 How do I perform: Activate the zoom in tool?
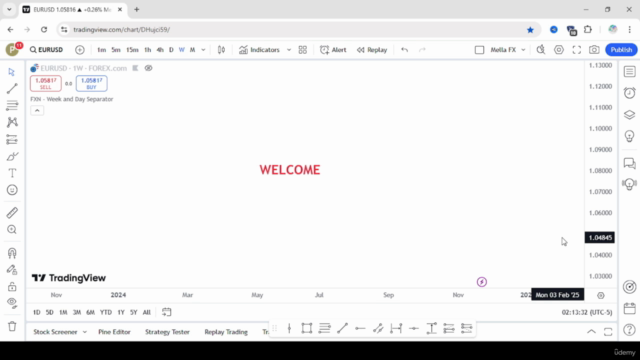(12, 229)
